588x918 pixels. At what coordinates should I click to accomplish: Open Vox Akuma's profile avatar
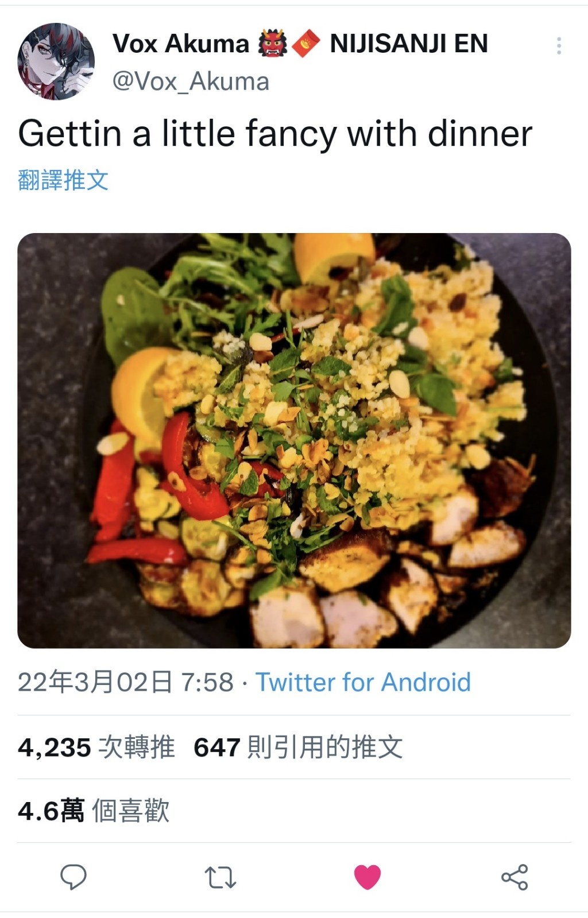pyautogui.click(x=56, y=61)
